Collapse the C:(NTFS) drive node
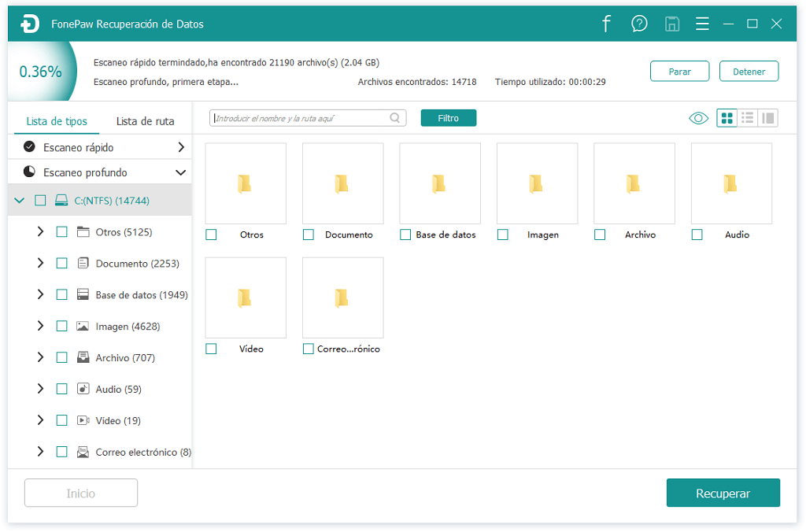Image resolution: width=806 pixels, height=532 pixels. [20, 201]
